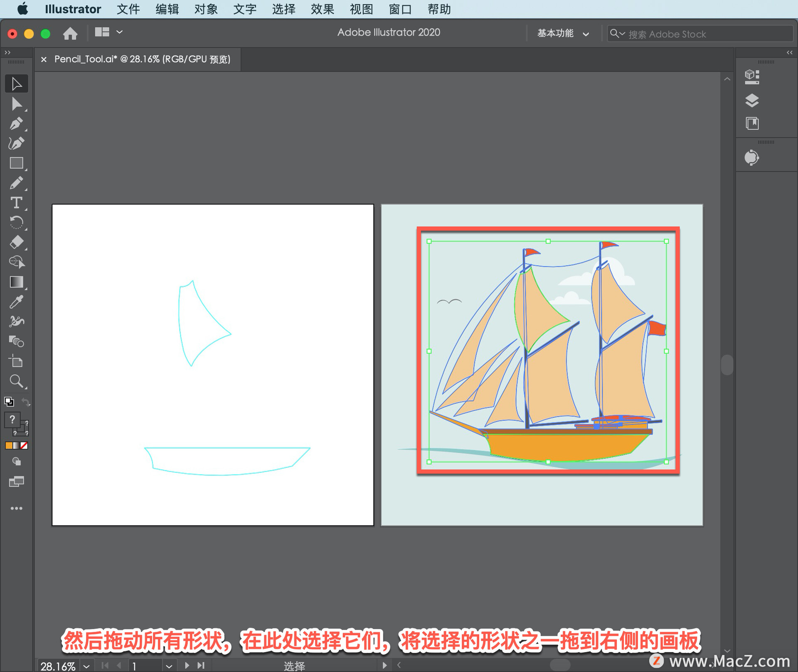
Task: Open the 基本功能 workspace switcher
Action: 563,34
